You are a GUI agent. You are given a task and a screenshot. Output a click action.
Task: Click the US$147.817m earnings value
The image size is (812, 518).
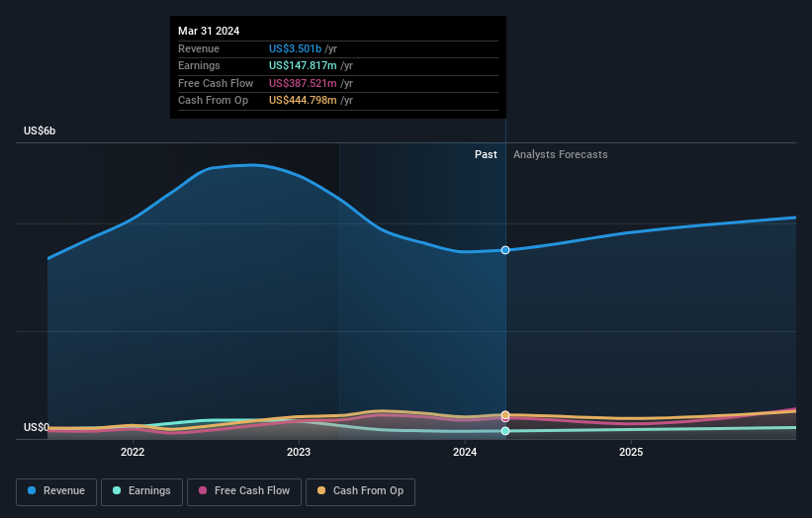click(x=303, y=65)
